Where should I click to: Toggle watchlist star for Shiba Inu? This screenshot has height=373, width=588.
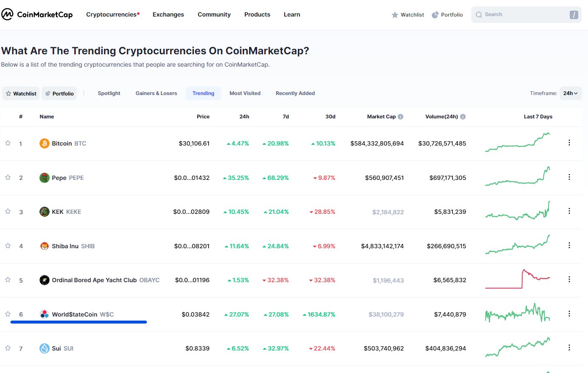coord(8,246)
